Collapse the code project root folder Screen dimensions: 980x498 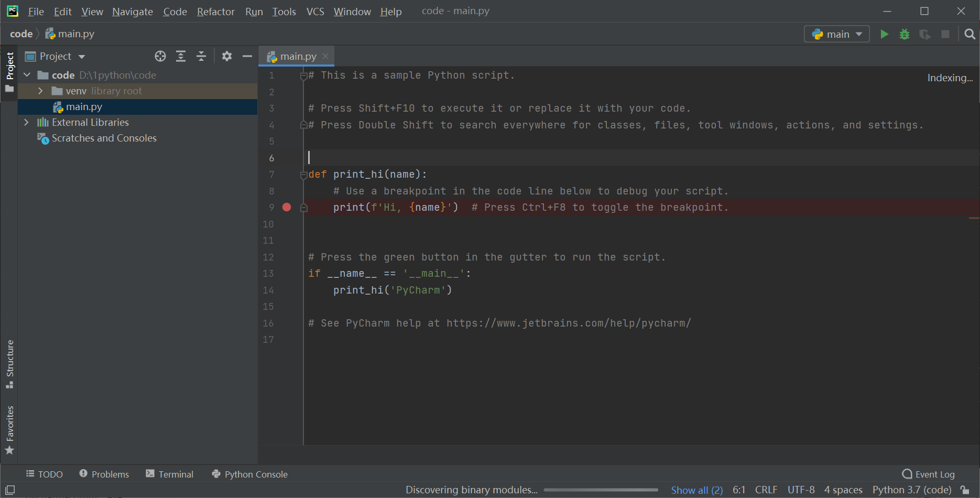pos(27,75)
